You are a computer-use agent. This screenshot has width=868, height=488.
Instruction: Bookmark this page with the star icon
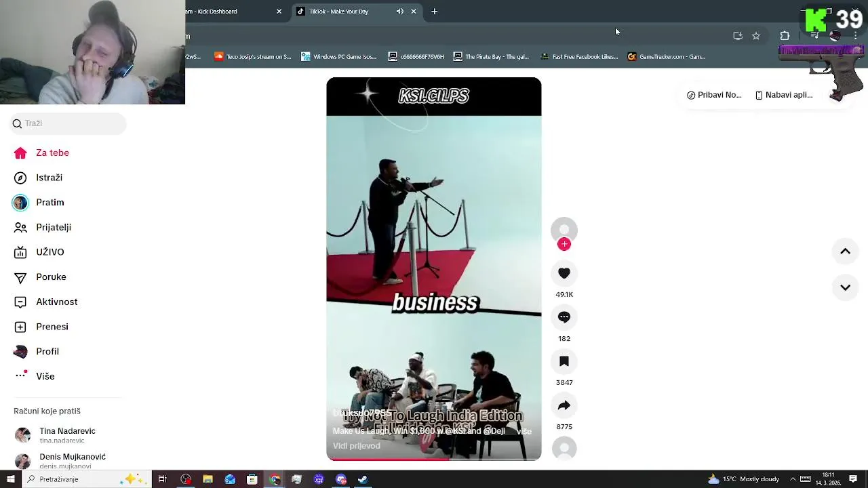(756, 36)
